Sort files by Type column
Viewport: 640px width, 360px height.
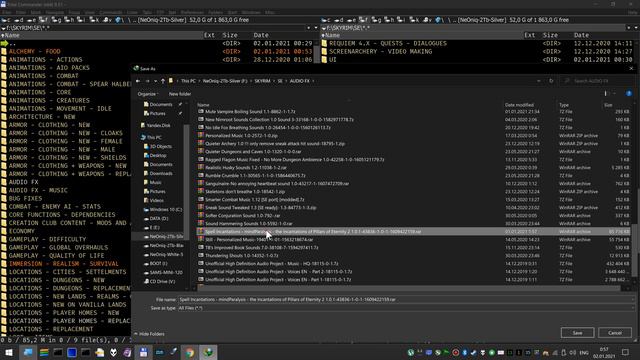(x=564, y=105)
